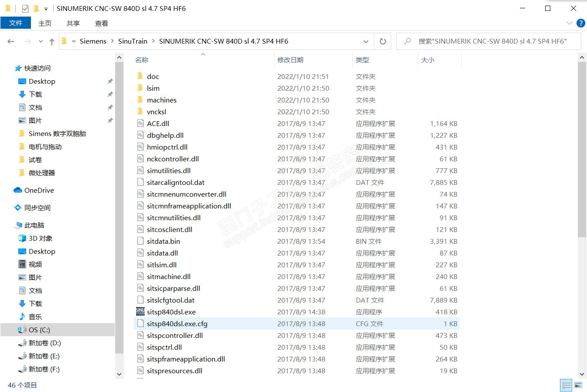Switch to the 查看 ribbon tab
Image resolution: width=587 pixels, height=392 pixels.
click(102, 23)
